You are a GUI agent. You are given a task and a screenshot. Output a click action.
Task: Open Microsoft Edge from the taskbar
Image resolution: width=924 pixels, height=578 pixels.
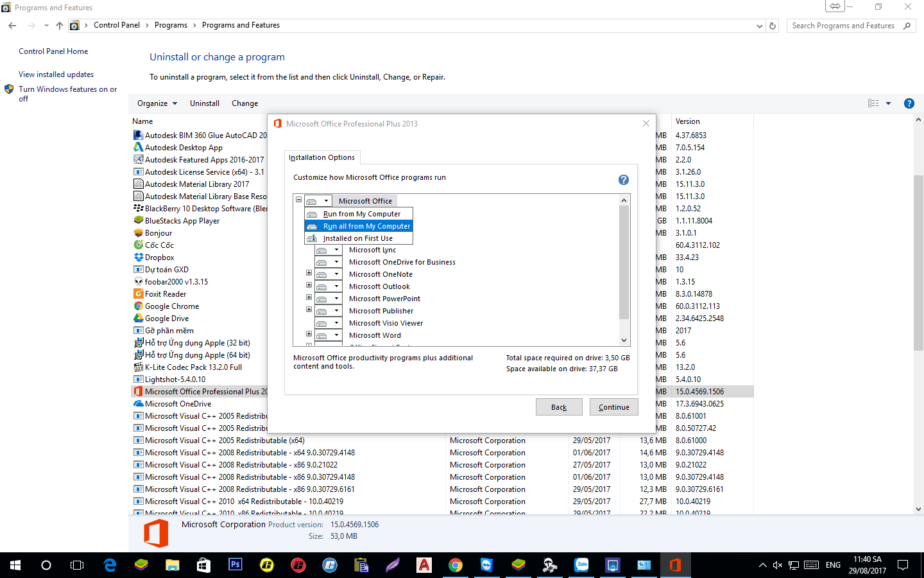tap(110, 565)
